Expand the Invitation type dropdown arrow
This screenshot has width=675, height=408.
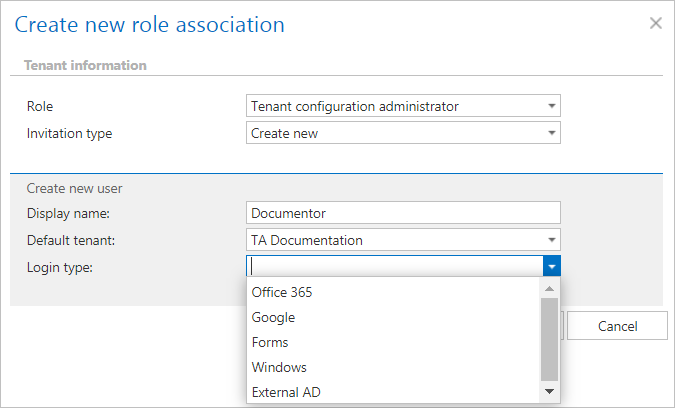pos(551,134)
